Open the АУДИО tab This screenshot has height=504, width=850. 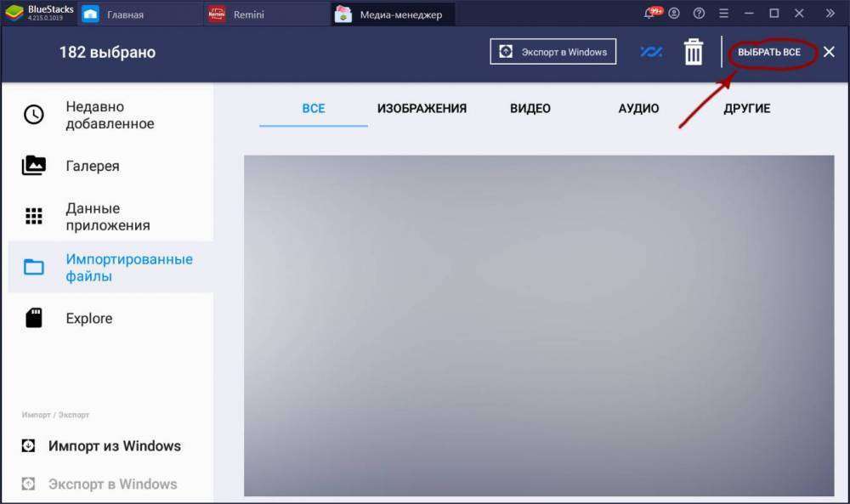[638, 109]
